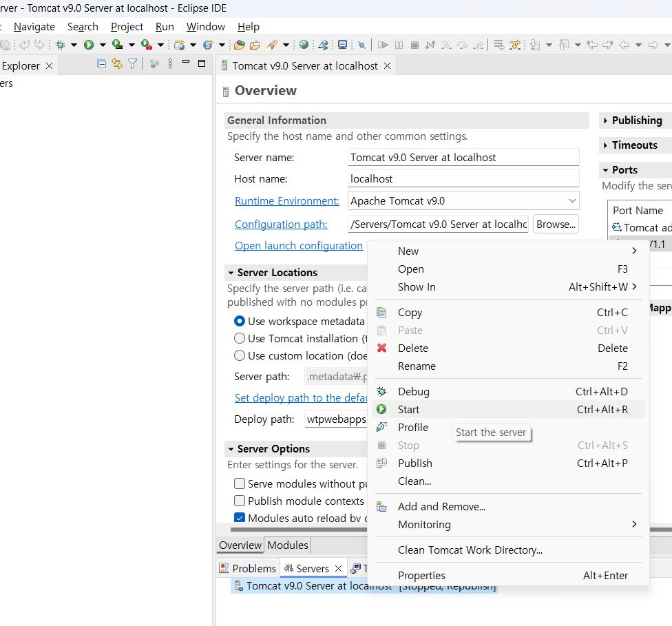Open the Runtime Environment combo box
672x626 pixels.
(x=463, y=200)
